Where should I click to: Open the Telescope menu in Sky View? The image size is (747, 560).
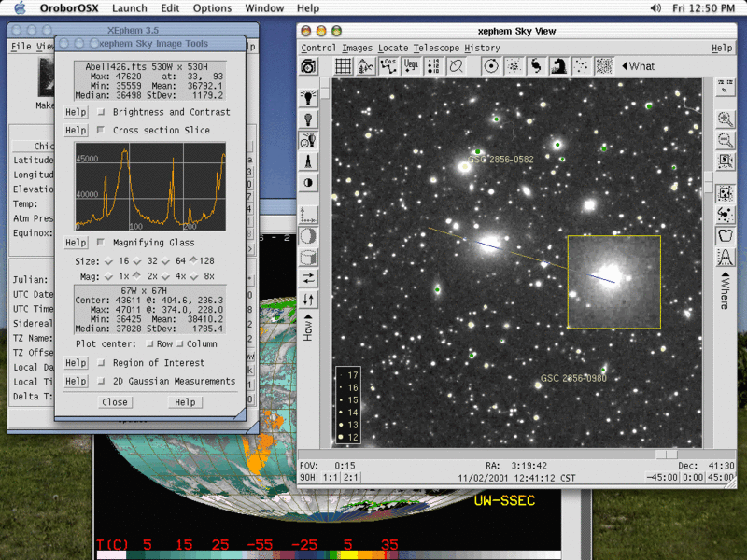436,49
